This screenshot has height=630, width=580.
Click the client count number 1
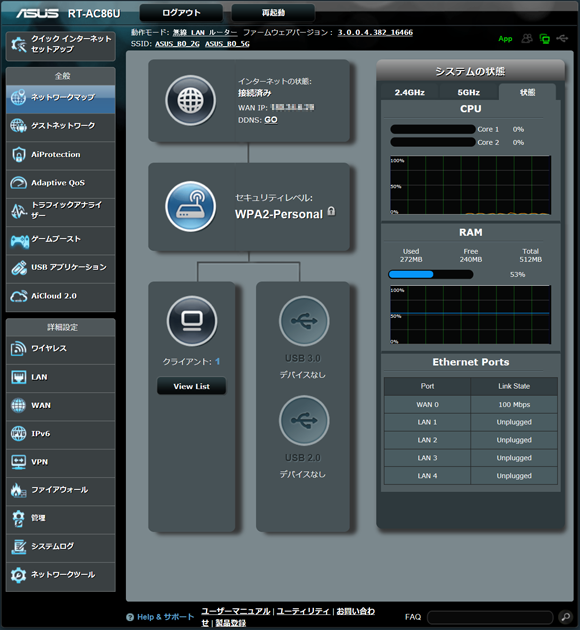pos(217,362)
